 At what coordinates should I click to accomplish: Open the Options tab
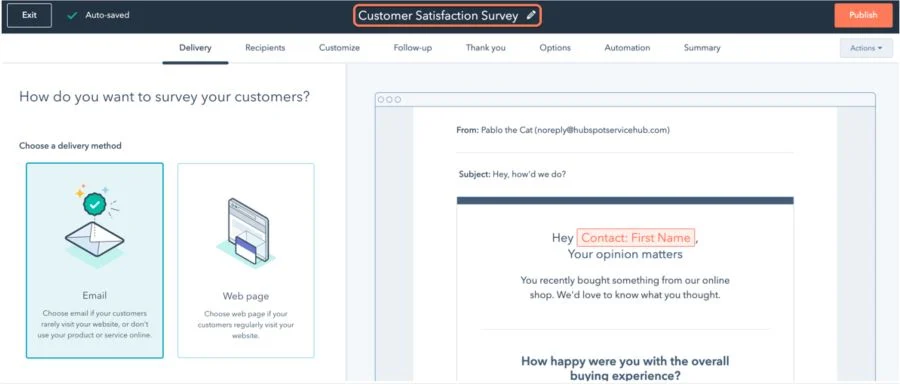pos(555,48)
